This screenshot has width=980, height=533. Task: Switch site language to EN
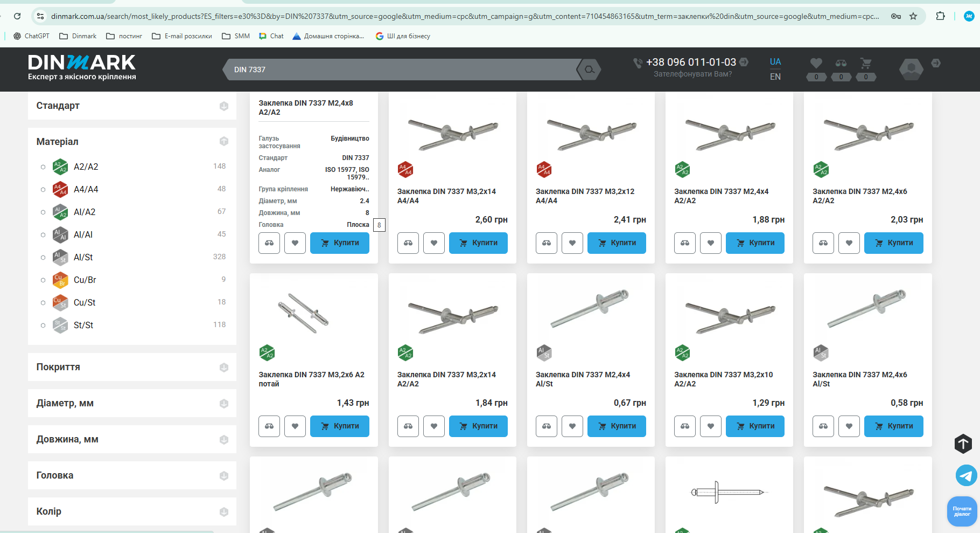775,77
